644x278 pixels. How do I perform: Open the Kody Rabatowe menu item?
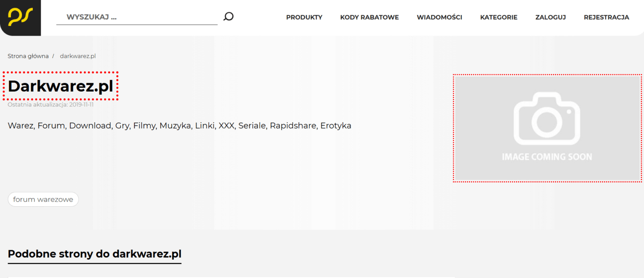(369, 17)
